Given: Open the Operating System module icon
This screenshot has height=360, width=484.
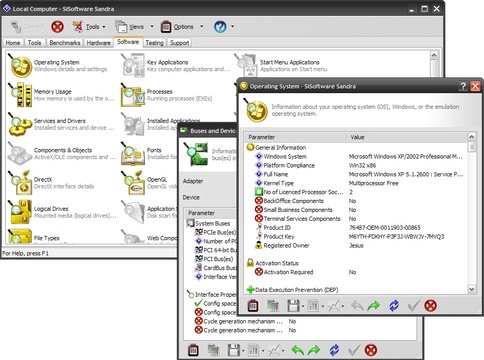Looking at the screenshot, I should [21, 66].
